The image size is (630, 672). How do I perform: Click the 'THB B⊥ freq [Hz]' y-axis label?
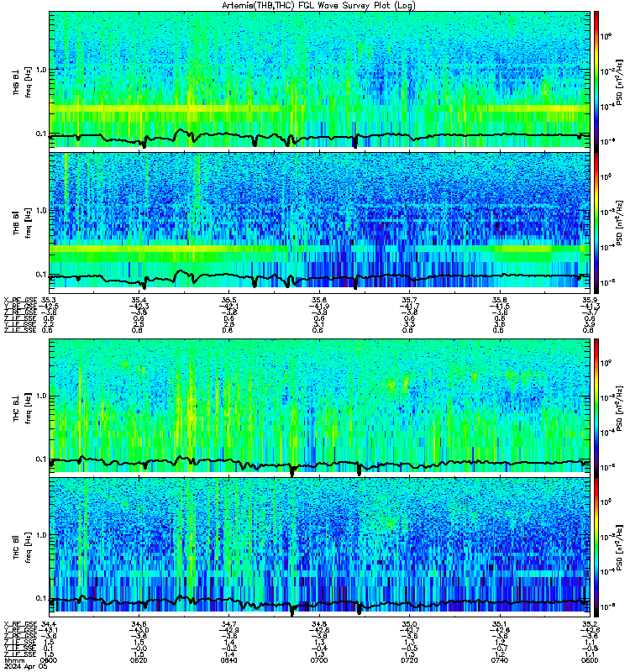[23, 82]
